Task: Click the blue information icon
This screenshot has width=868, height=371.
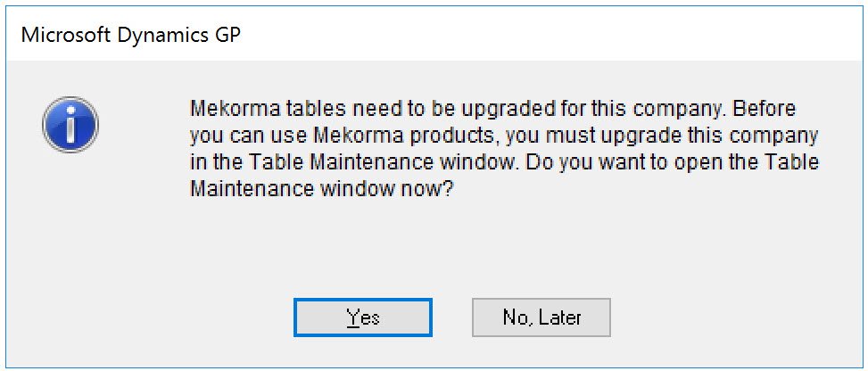Action: [x=70, y=125]
